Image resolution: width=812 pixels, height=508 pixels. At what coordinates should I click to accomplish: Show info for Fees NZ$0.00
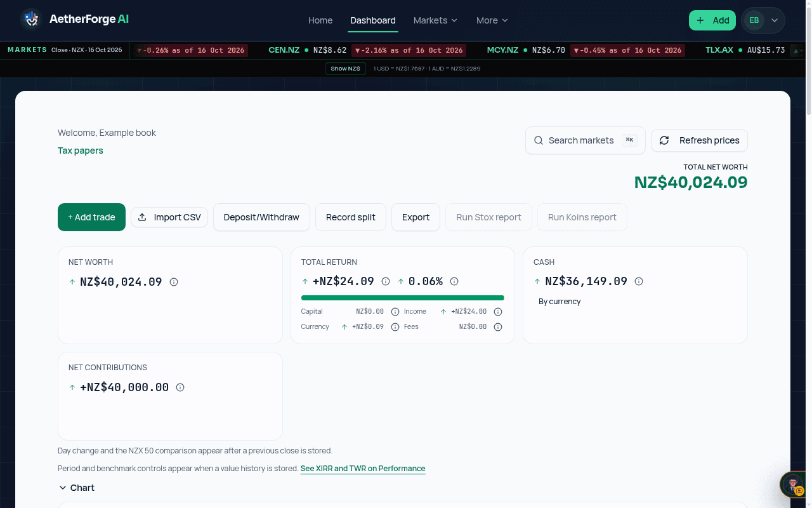point(498,327)
